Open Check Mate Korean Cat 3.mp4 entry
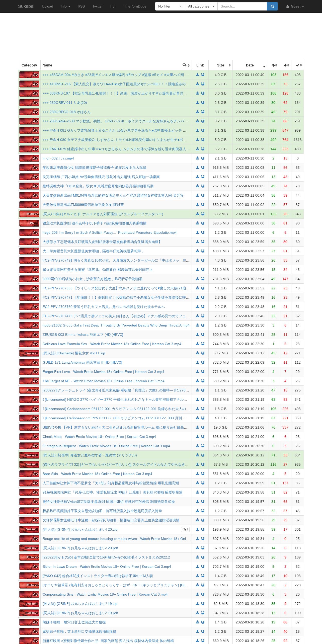322x644 pixels. coord(99,437)
